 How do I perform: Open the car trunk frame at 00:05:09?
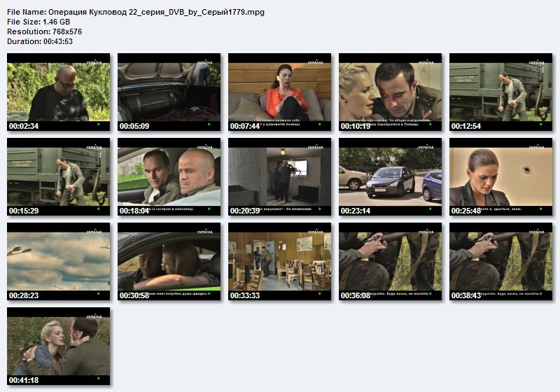[x=169, y=92]
